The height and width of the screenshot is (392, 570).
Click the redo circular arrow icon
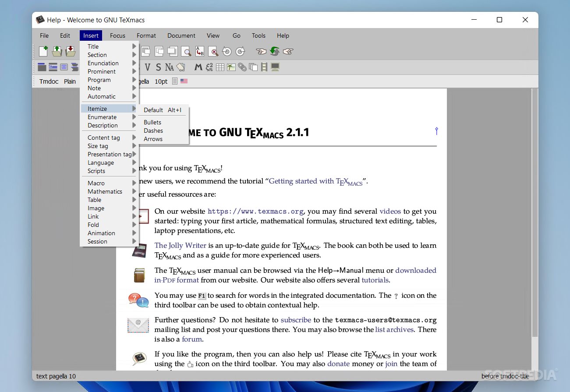click(x=240, y=51)
